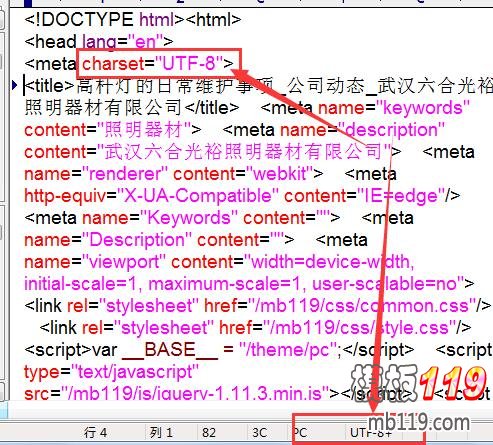Click the closing "</title>" tag
This screenshot has height=445, width=493.
point(211,108)
